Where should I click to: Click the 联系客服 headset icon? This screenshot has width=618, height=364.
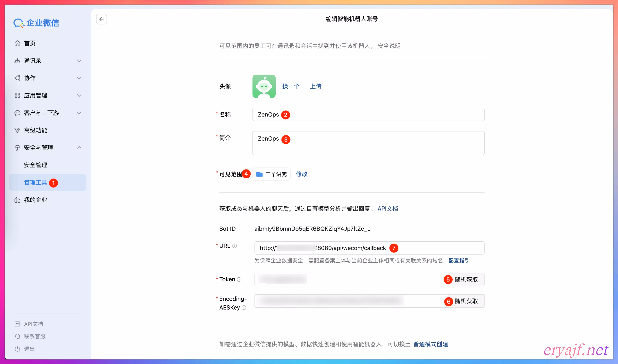click(x=17, y=337)
